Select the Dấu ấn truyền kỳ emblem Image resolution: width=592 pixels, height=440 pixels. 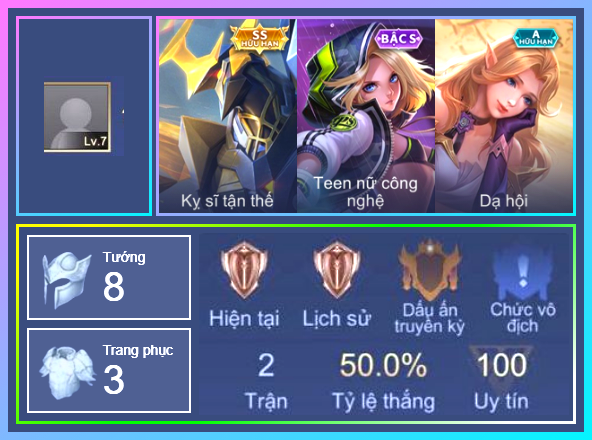[x=429, y=268]
